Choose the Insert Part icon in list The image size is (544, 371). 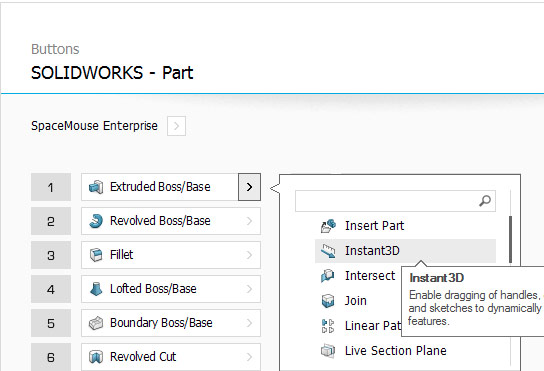tap(328, 226)
